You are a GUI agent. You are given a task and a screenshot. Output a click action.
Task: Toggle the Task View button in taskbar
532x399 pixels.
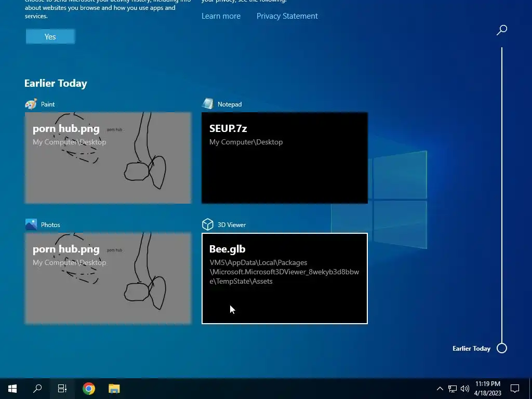[x=62, y=389]
